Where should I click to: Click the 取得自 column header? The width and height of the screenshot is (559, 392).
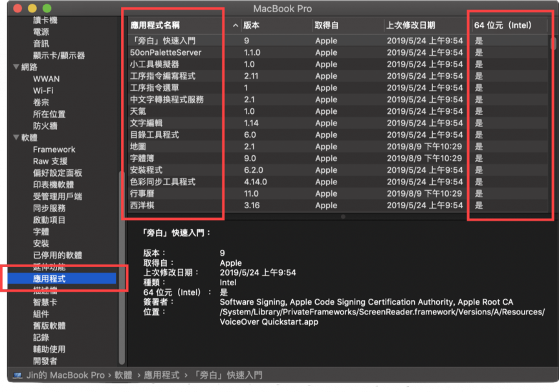(x=326, y=26)
